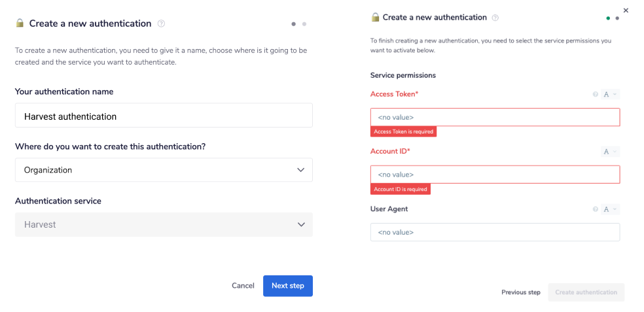Click the Account ID input field
644x312 pixels.
click(495, 175)
